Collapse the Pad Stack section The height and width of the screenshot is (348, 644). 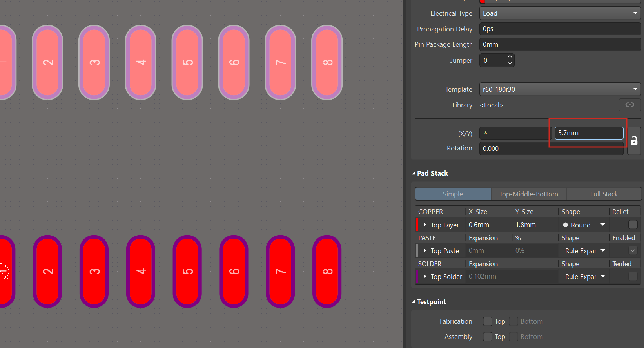click(x=414, y=173)
